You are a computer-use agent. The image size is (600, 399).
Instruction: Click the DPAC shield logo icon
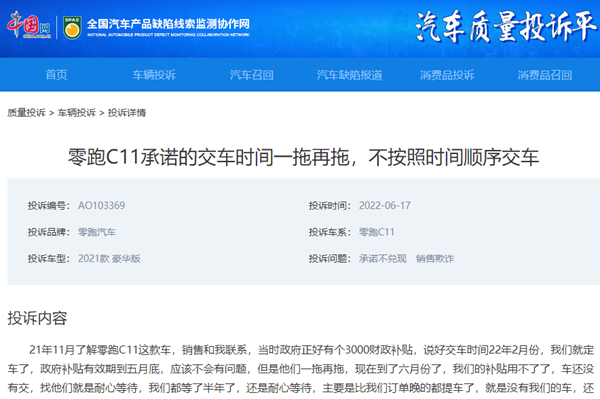coord(72,28)
